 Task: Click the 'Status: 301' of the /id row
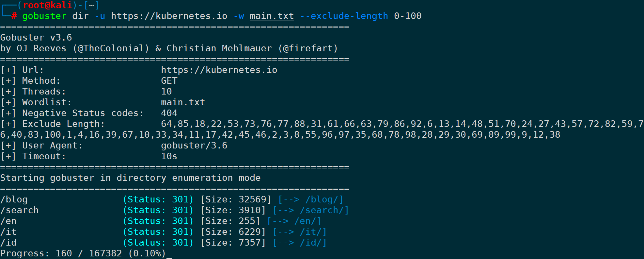pos(158,243)
